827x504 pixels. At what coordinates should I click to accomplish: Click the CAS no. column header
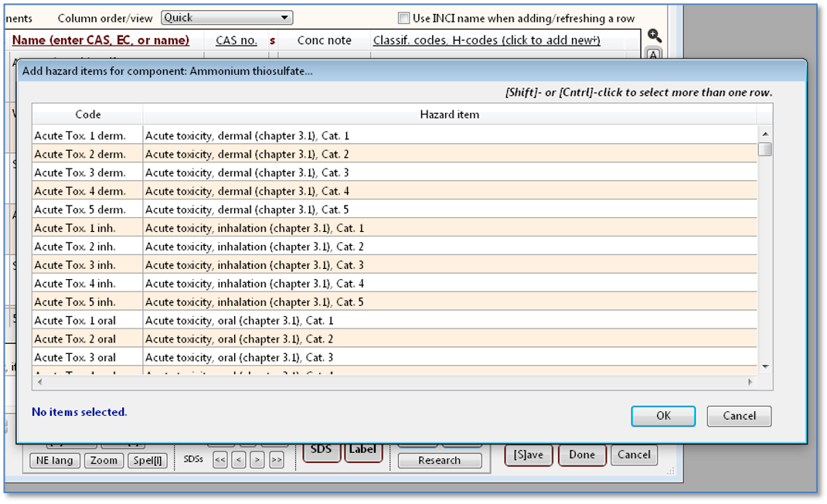[x=237, y=40]
